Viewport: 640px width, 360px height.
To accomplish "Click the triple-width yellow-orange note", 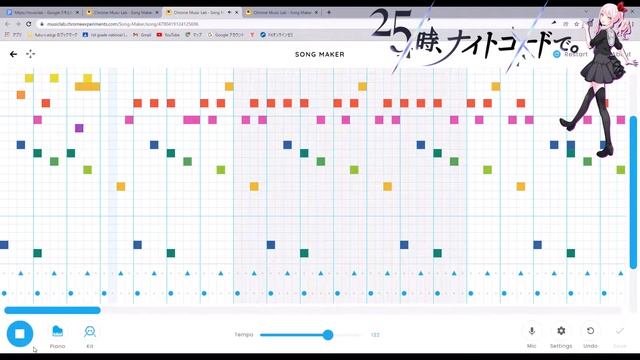I will (x=87, y=87).
